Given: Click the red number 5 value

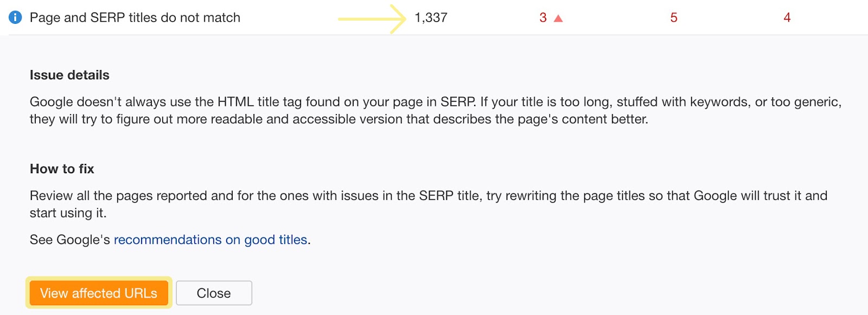Looking at the screenshot, I should 674,18.
